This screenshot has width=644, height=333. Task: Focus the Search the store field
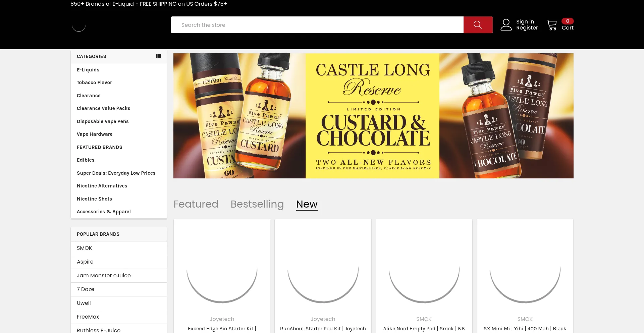pyautogui.click(x=317, y=25)
